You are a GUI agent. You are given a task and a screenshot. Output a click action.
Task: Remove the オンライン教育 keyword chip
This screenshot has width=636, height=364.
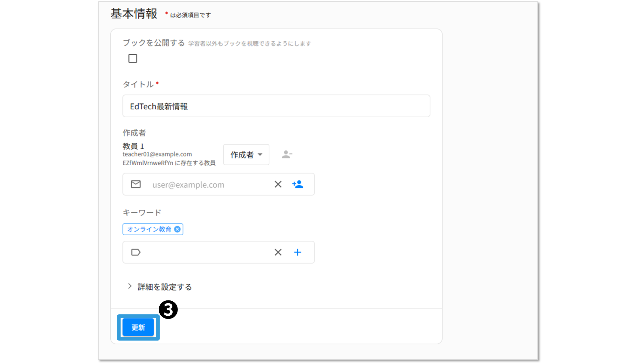tap(177, 229)
